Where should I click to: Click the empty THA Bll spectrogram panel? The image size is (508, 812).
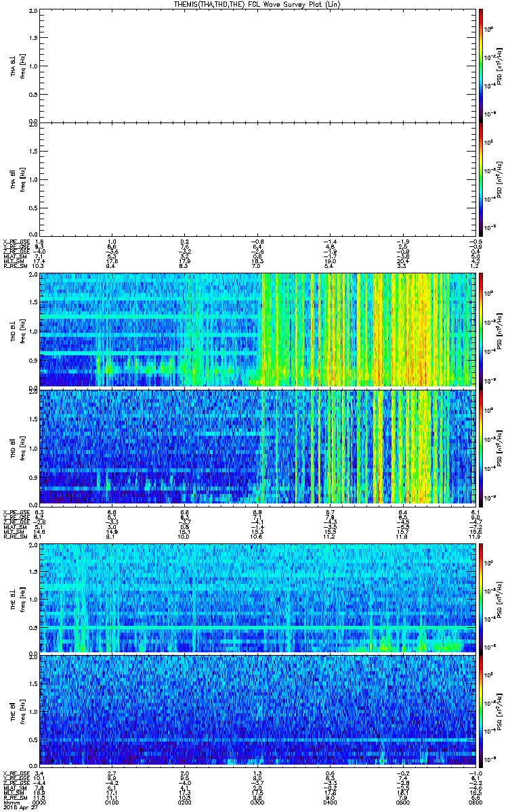tap(256, 179)
